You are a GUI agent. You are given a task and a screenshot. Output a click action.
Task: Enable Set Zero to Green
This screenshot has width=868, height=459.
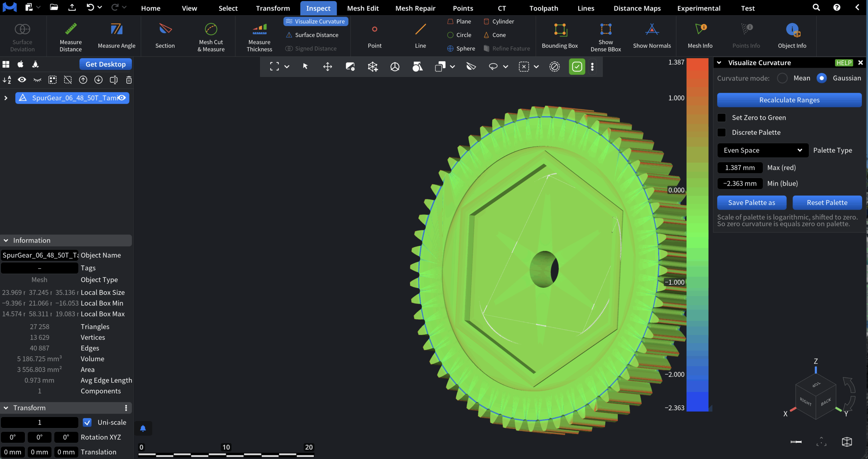tap(722, 118)
